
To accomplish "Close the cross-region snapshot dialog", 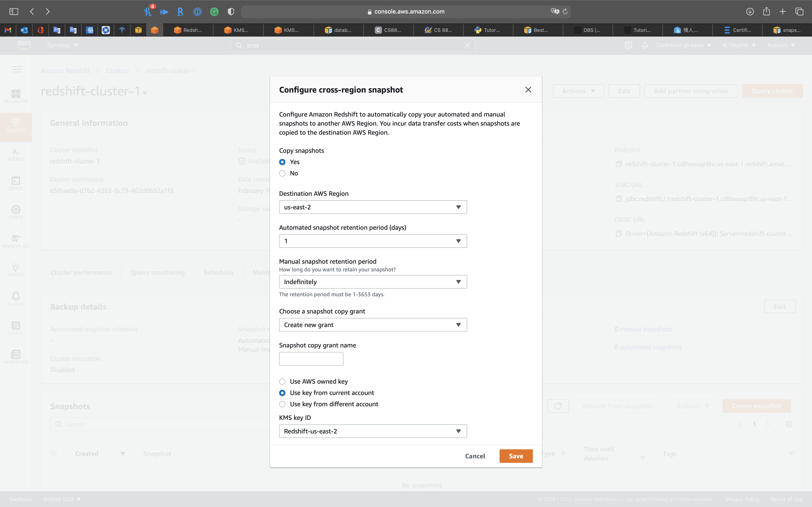I will 528,90.
